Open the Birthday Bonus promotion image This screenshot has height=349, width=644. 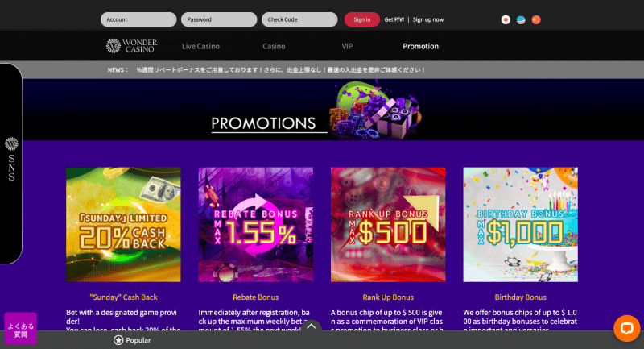tap(520, 224)
